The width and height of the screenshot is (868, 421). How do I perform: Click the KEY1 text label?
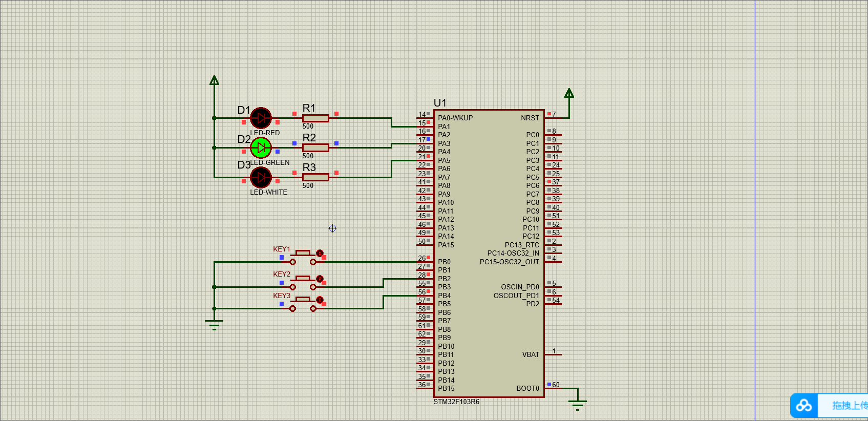point(282,249)
